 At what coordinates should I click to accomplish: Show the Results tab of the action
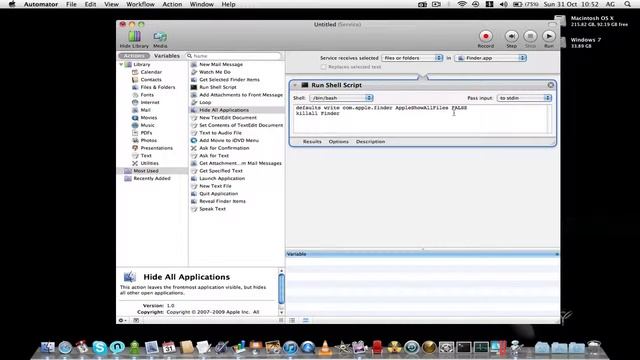312,142
